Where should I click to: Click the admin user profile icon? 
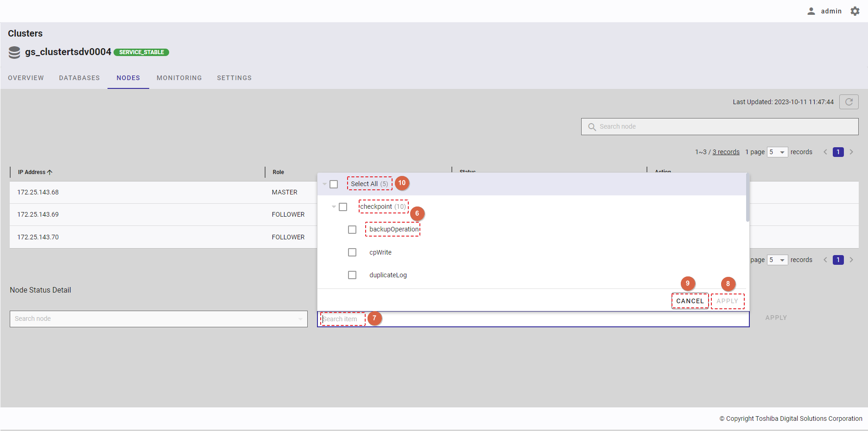click(x=811, y=11)
